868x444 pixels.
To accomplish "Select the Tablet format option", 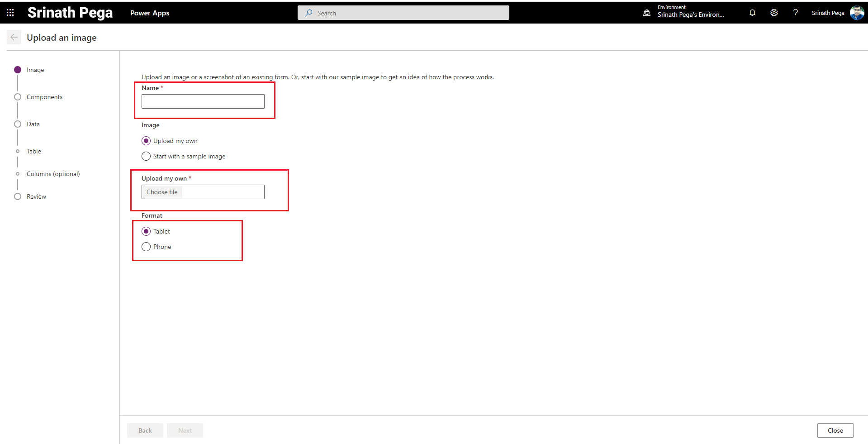I will pyautogui.click(x=146, y=231).
